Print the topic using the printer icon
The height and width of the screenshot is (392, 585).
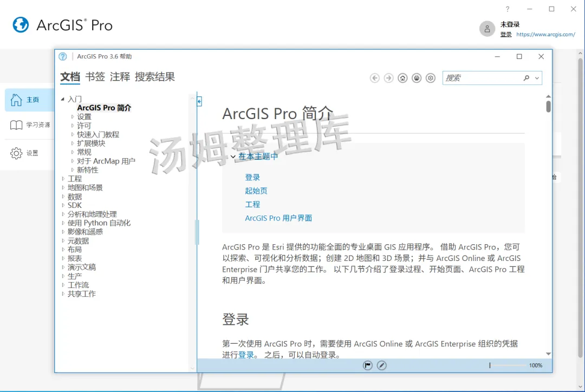click(x=417, y=78)
